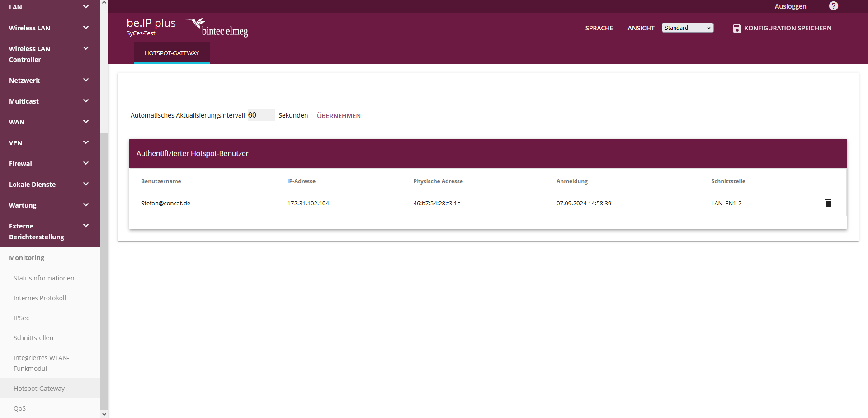Click the bintec elmeg logo
Image resolution: width=868 pixels, height=418 pixels.
[x=217, y=27]
